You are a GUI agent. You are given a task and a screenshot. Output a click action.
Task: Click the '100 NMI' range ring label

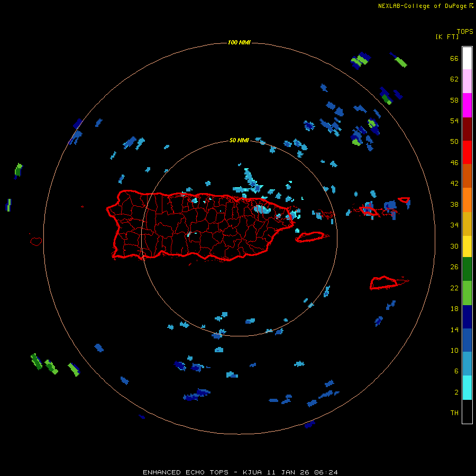point(239,42)
